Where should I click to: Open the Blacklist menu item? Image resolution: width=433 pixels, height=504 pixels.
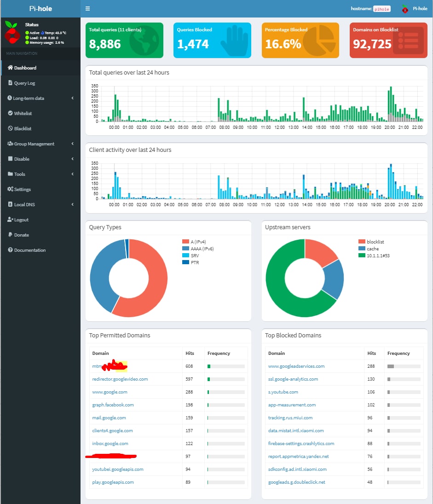(x=40, y=128)
